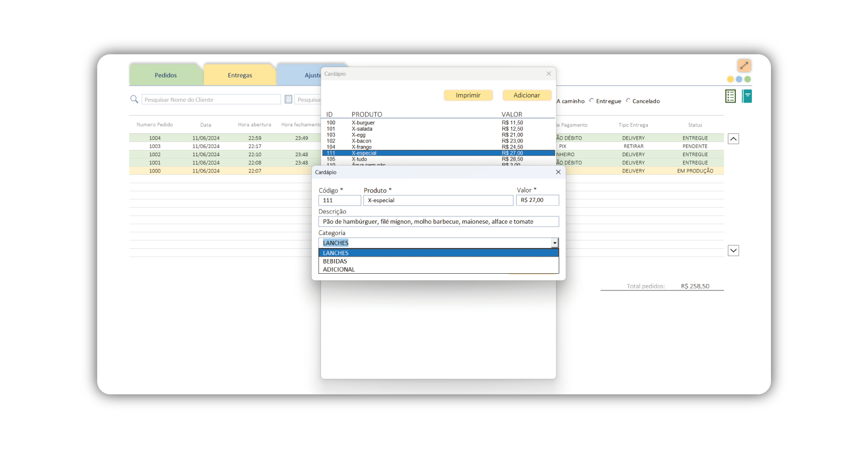Close the back Cardápio list window

click(x=548, y=74)
